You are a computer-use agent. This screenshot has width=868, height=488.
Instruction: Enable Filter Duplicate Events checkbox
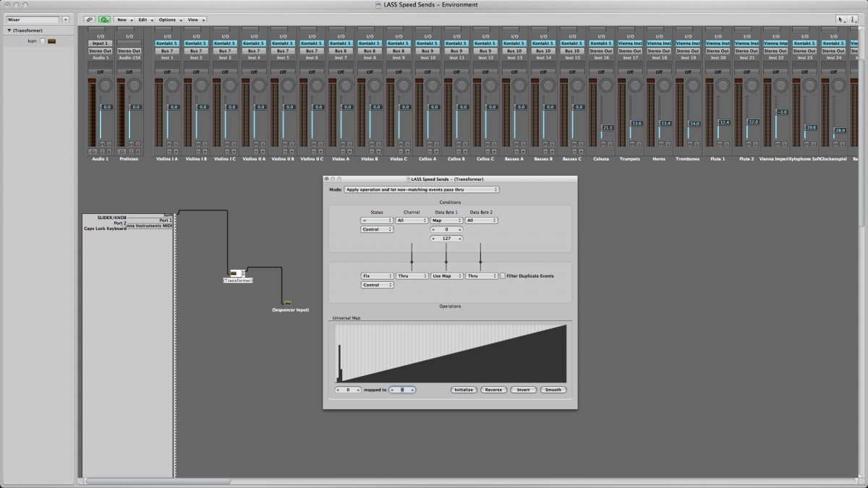click(503, 276)
